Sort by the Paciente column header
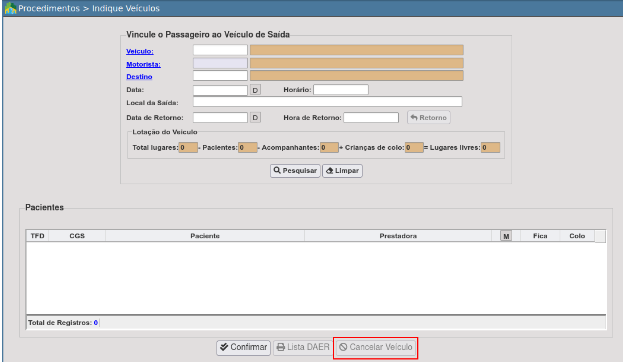The image size is (623, 362). [205, 236]
